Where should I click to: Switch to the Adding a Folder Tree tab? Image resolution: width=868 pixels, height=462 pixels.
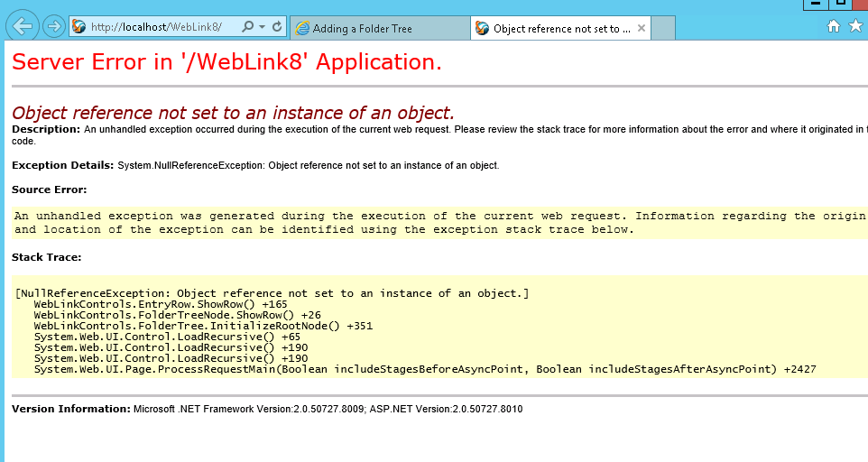pos(363,29)
